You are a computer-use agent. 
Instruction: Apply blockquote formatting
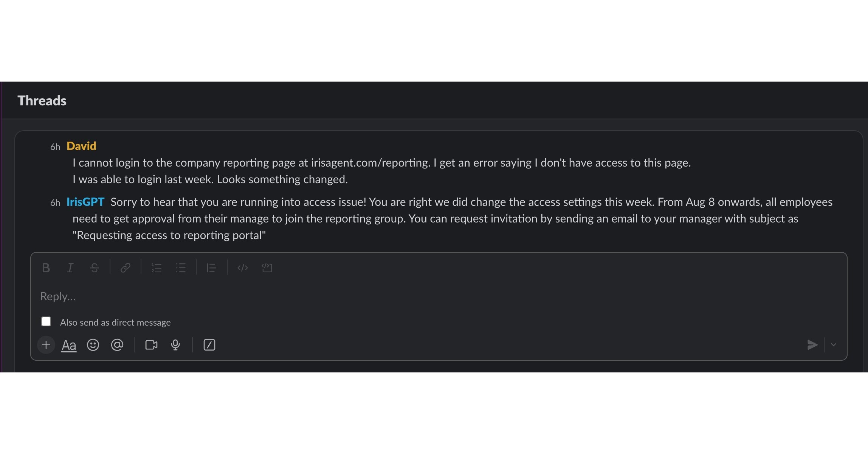(x=211, y=268)
